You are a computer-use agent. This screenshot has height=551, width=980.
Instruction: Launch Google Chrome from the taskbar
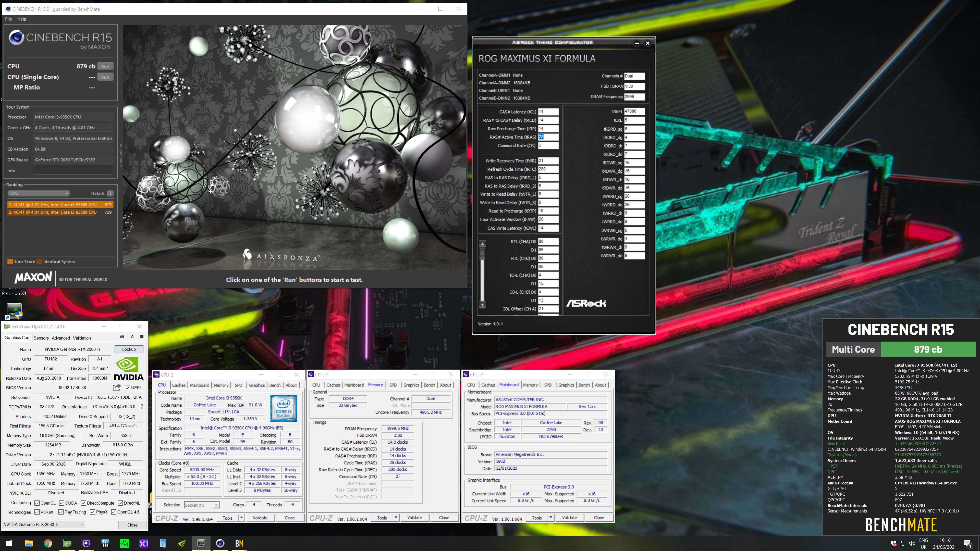pyautogui.click(x=47, y=543)
